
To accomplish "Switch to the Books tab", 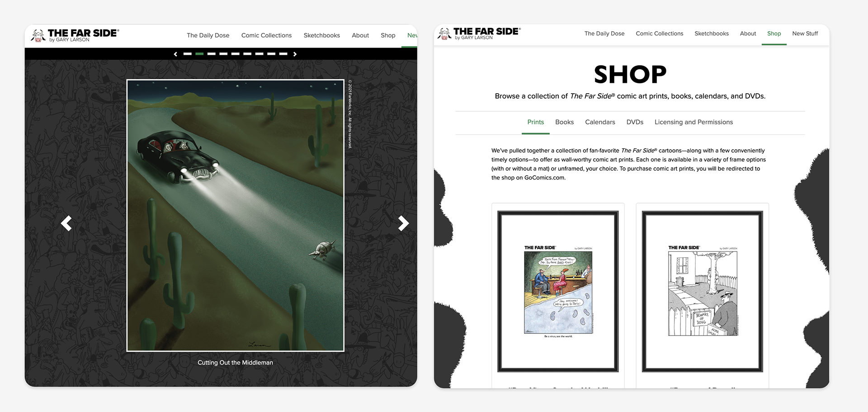I will click(564, 122).
